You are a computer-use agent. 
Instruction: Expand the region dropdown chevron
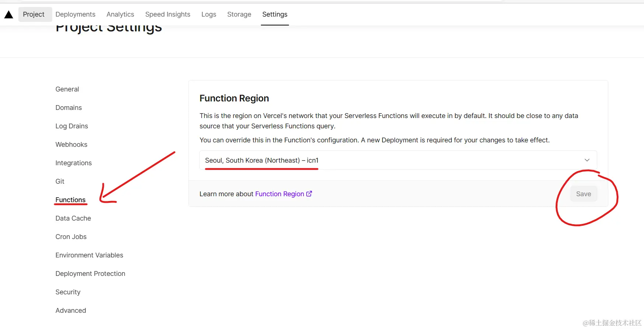[587, 160]
